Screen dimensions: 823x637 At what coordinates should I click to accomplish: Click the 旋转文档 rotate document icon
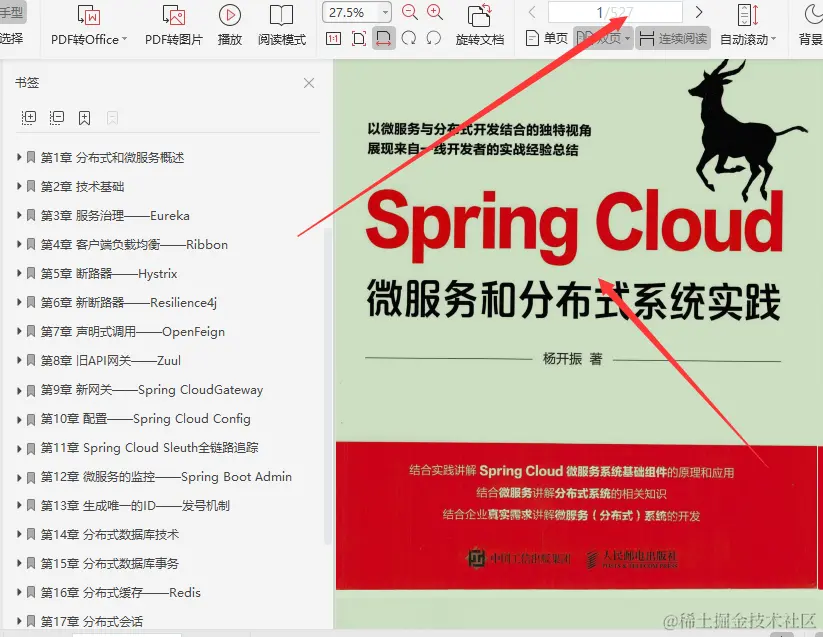pyautogui.click(x=480, y=15)
